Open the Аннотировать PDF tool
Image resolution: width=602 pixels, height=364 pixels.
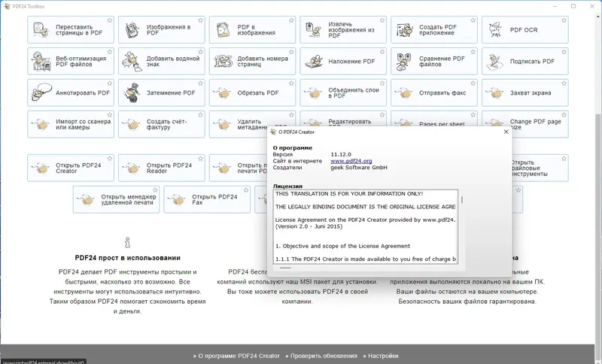[71, 93]
